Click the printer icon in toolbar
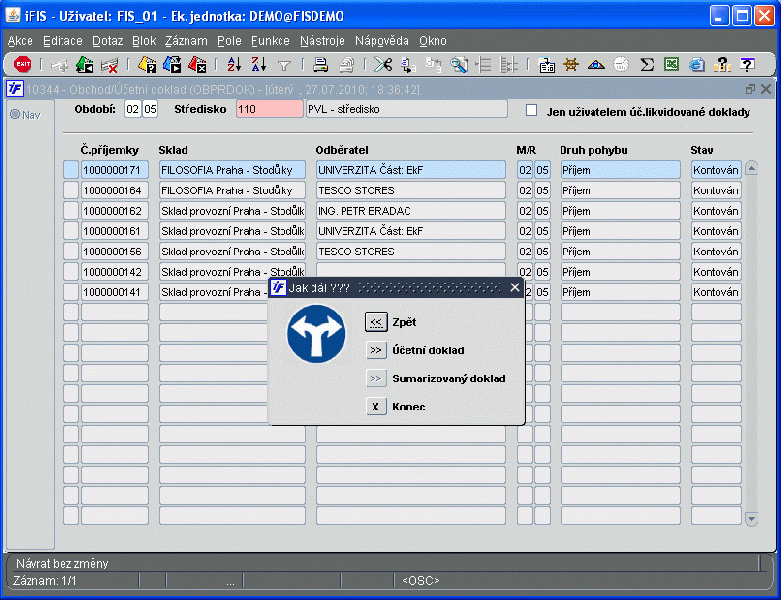 coord(321,65)
